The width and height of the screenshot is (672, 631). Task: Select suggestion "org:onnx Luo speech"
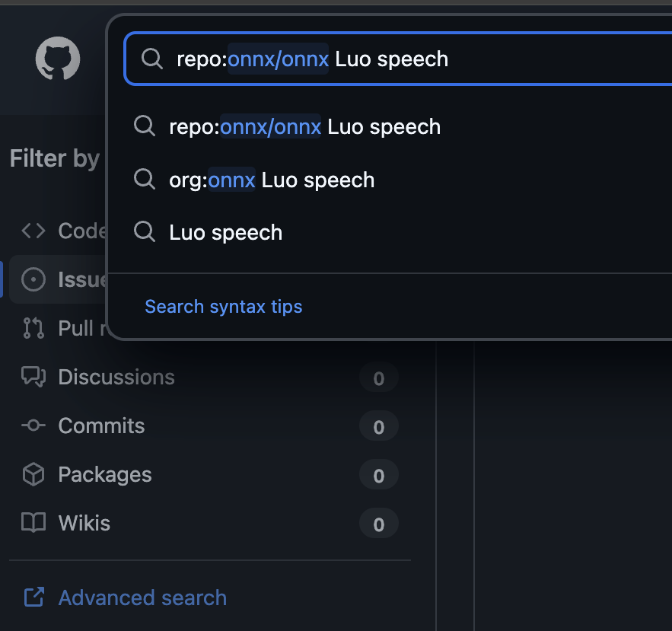click(x=272, y=180)
